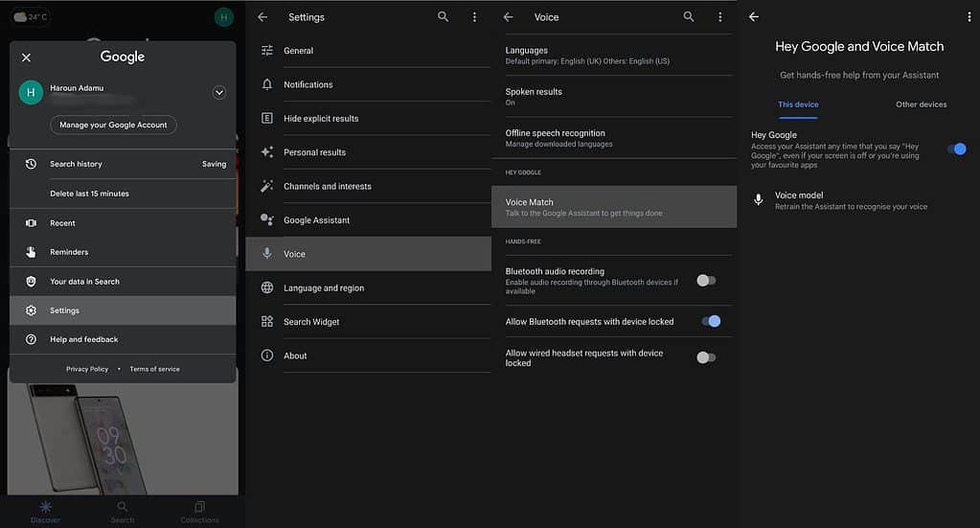Open Language and region globe icon
980x528 pixels.
(267, 287)
